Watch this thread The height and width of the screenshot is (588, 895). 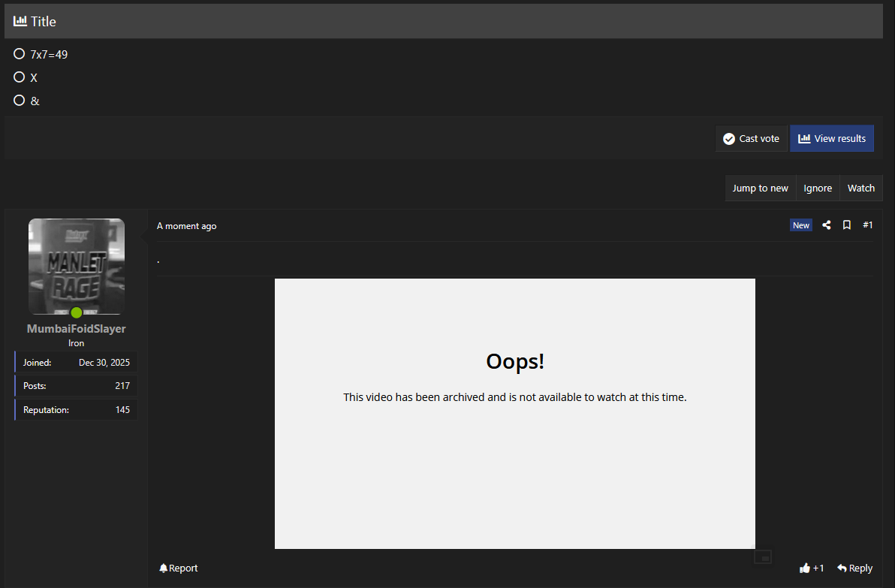pos(860,188)
